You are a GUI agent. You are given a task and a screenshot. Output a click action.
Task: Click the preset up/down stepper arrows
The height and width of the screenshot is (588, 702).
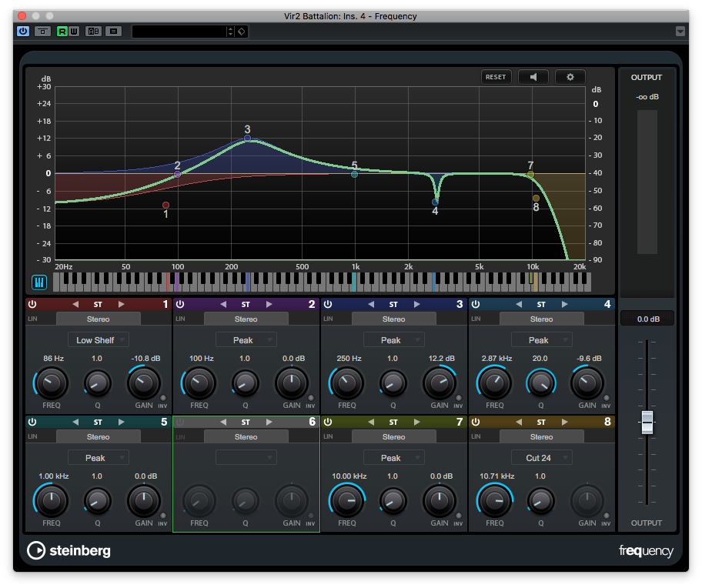tap(231, 32)
